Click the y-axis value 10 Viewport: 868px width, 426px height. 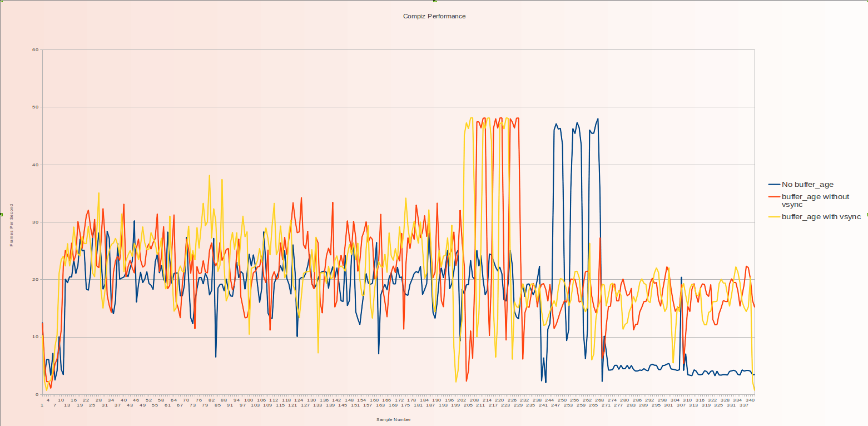35,337
